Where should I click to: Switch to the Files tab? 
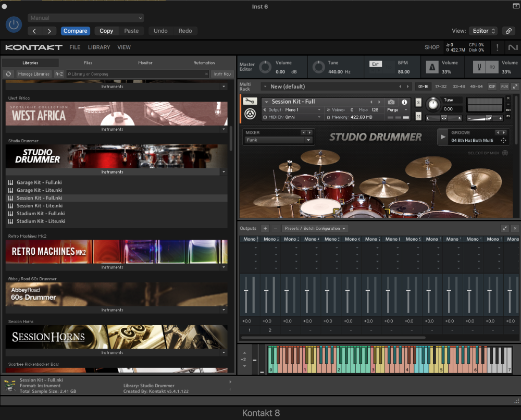tap(88, 63)
